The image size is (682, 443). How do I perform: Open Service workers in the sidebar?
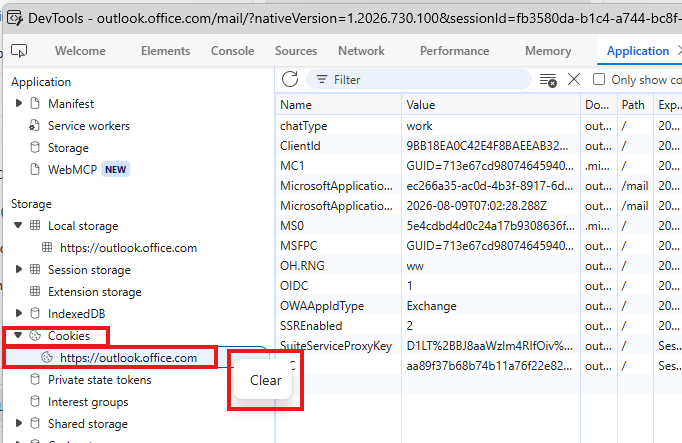coord(89,126)
